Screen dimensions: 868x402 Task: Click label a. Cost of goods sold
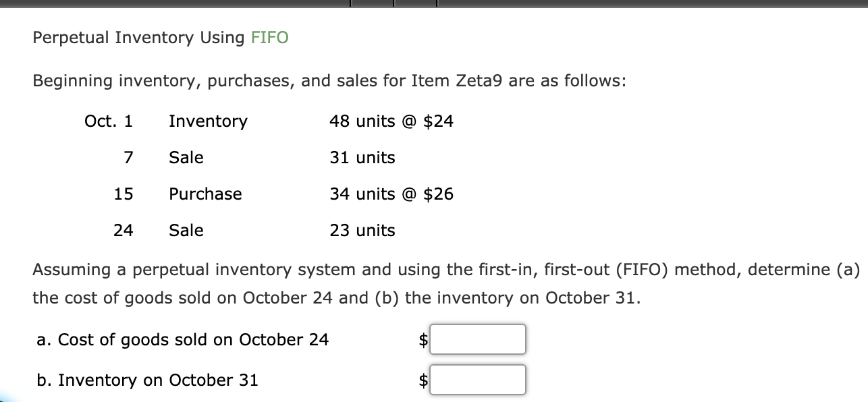[183, 339]
